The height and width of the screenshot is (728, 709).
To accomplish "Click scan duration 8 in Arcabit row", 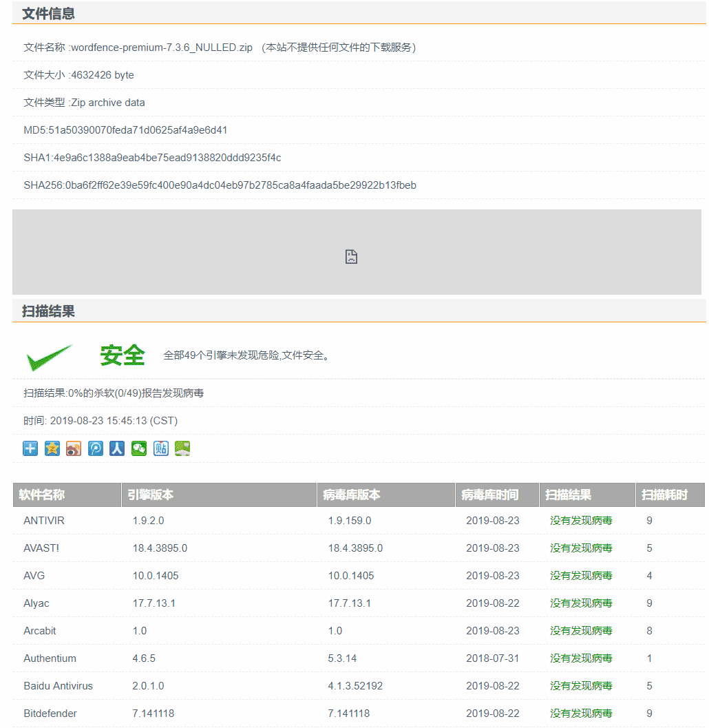I will click(650, 631).
